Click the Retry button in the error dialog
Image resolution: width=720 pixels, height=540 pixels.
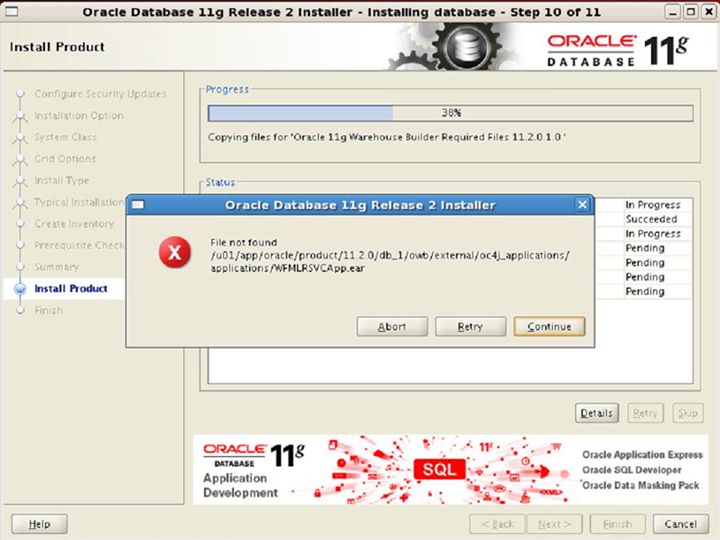tap(470, 326)
